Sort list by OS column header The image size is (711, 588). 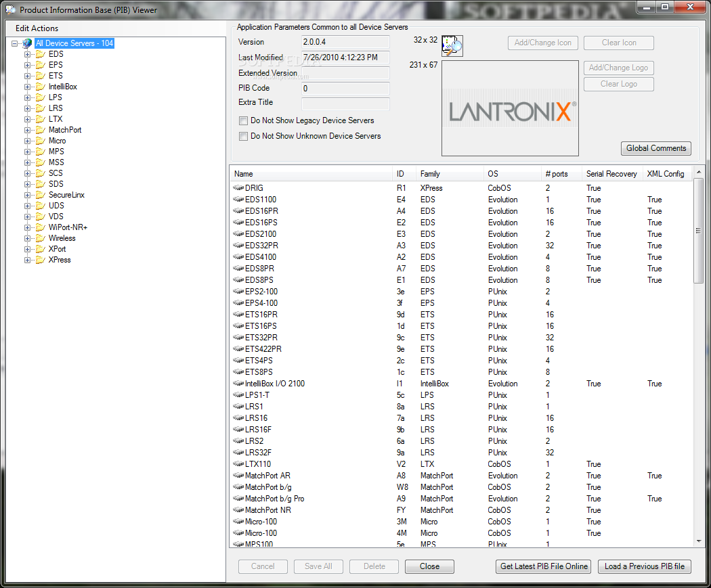click(513, 174)
